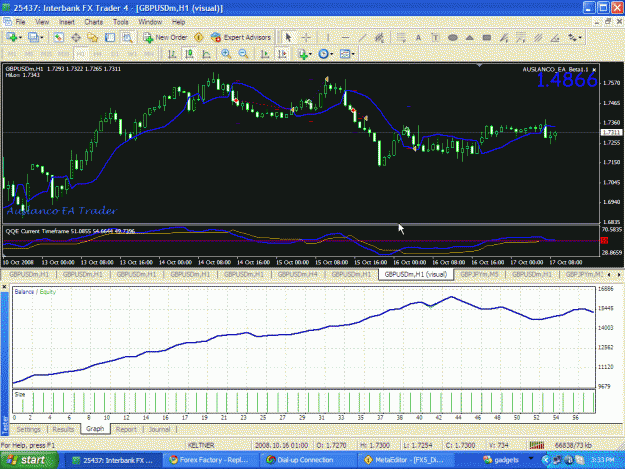The height and width of the screenshot is (469, 625).
Task: Open the indicators list dropdown
Action: click(311, 54)
